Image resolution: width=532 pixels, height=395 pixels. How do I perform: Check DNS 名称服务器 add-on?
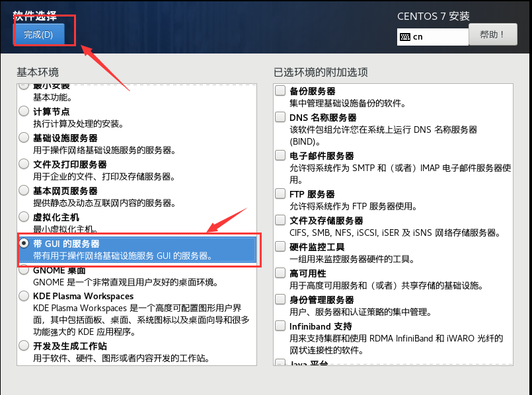coord(280,117)
